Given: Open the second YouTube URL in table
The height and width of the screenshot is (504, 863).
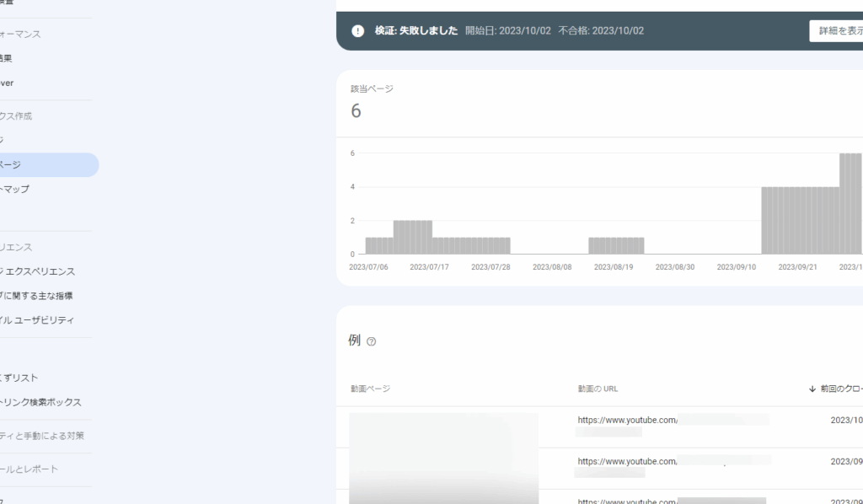Looking at the screenshot, I should pos(627,461).
